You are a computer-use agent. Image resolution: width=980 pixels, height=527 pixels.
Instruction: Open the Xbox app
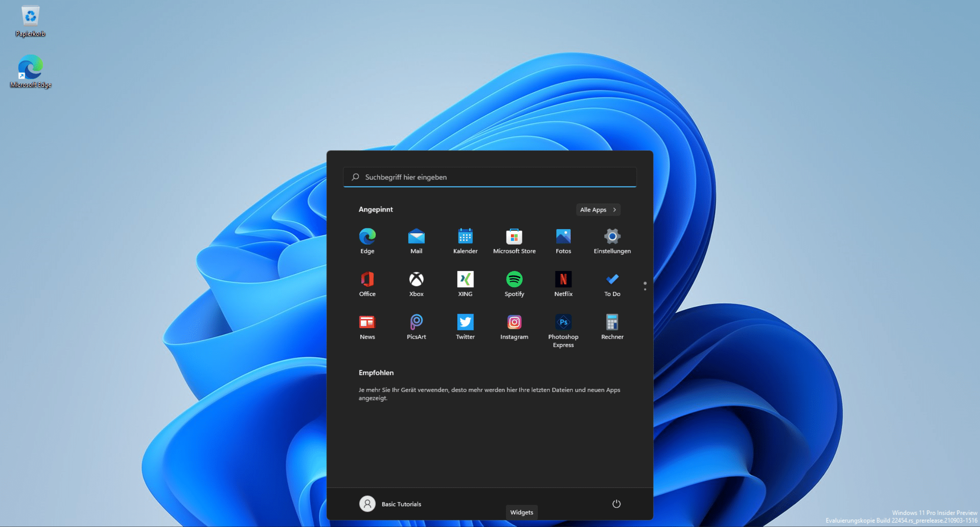[416, 280]
